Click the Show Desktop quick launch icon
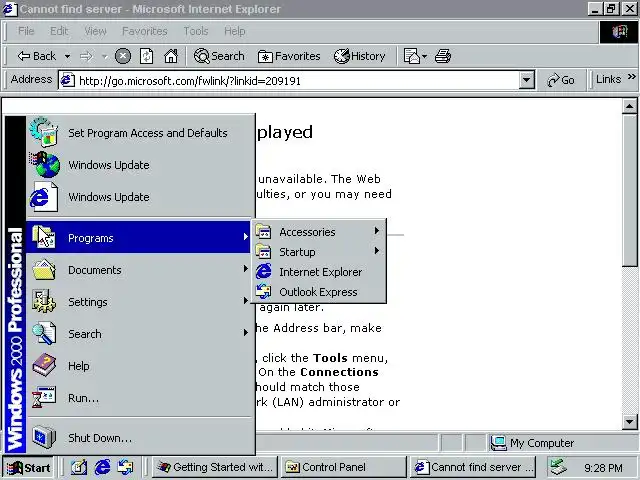This screenshot has width=640, height=480. tap(79, 467)
